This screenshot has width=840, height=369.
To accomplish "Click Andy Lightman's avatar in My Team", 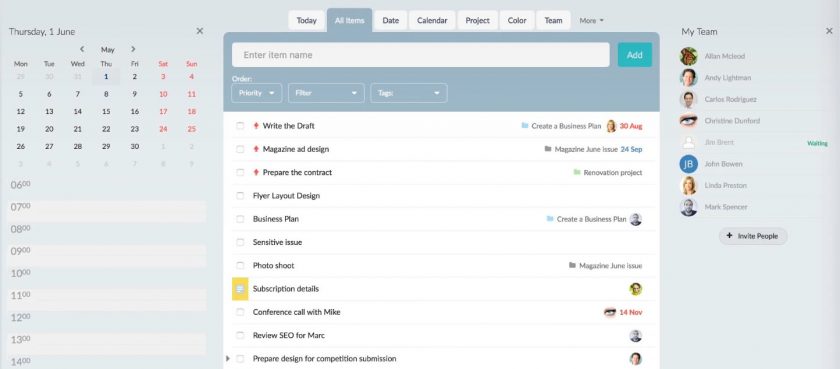I will [688, 78].
